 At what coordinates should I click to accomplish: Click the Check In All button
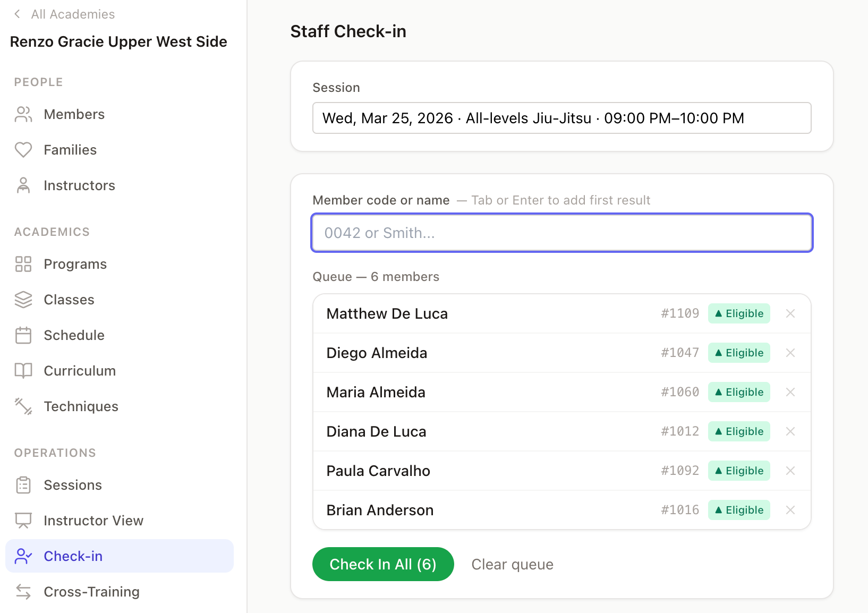383,564
